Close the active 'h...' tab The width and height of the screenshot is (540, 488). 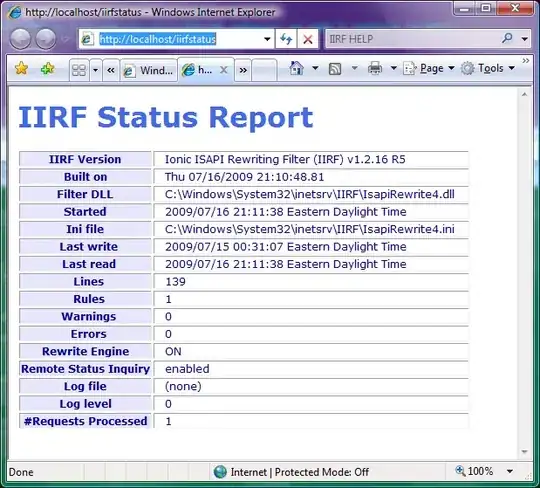(x=224, y=70)
